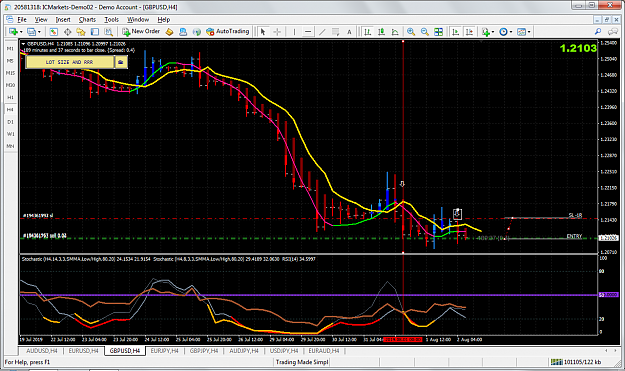Click the chart shift icon

pyautogui.click(x=469, y=32)
